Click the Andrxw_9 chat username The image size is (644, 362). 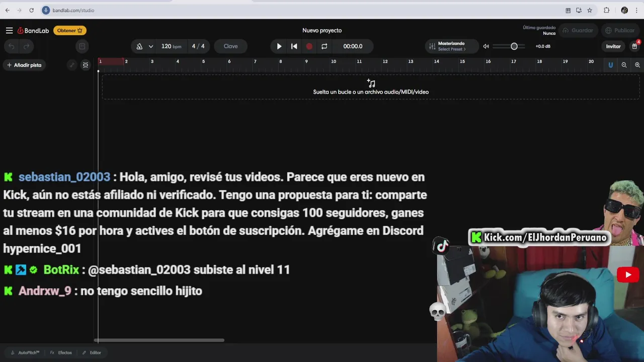click(45, 291)
